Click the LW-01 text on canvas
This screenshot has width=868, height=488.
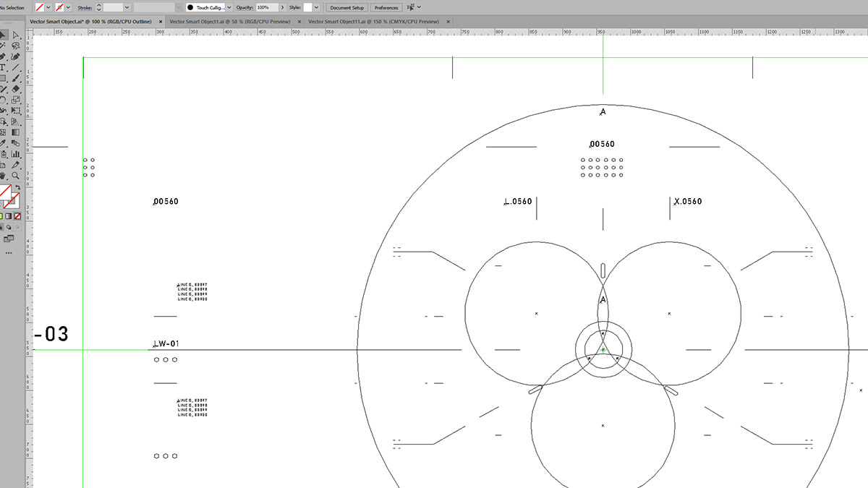(x=166, y=343)
